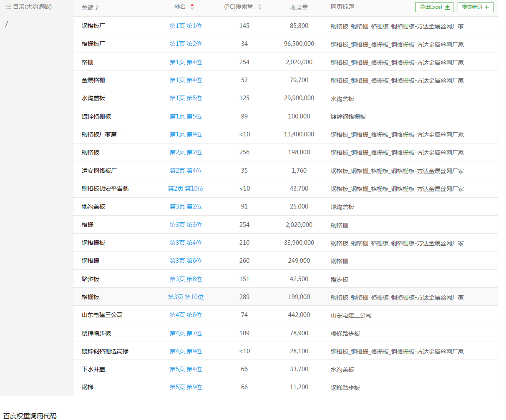Click the up sort arrow beside (PC)搜索量
Image resolution: width=506 pixels, height=420 pixels.
[259, 5]
